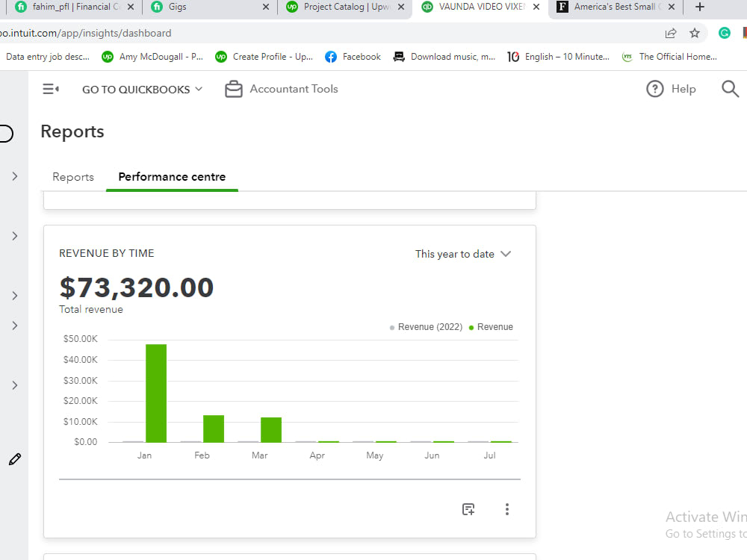Open The Official Home bookmark
This screenshot has width=747, height=560.
(669, 57)
